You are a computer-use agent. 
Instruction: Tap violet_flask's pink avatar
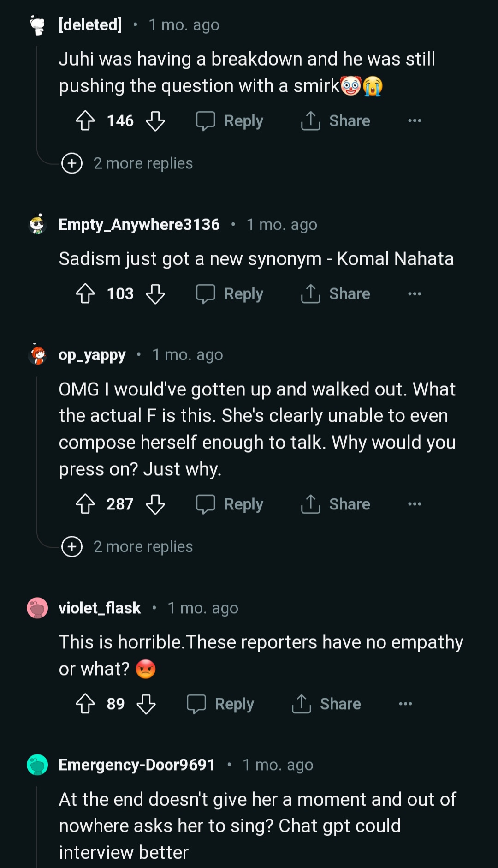coord(37,608)
